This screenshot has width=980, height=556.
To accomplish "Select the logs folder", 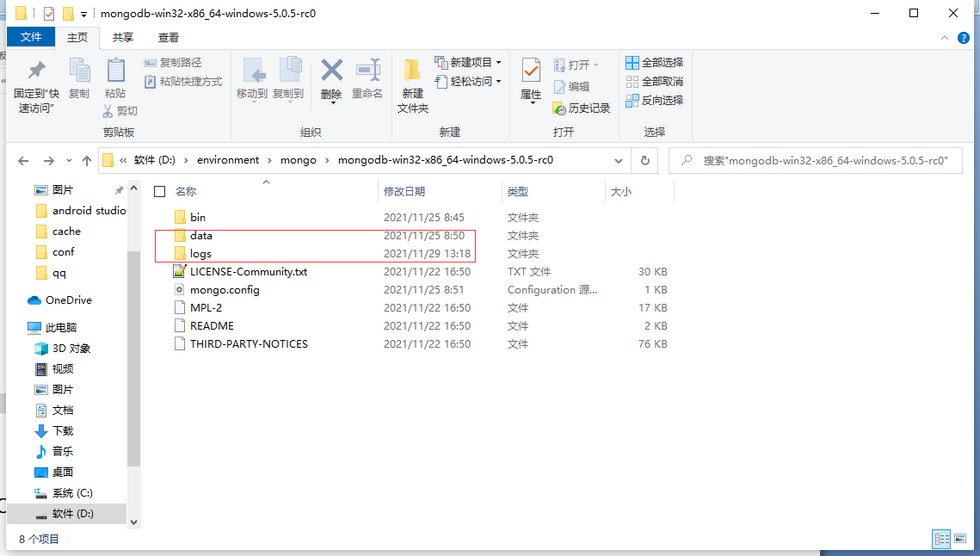I will (x=200, y=253).
